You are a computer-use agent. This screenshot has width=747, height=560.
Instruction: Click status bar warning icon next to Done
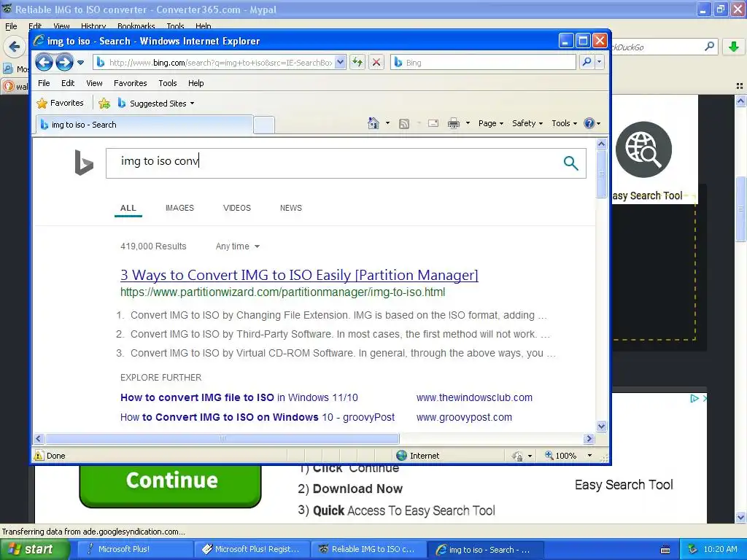39,456
